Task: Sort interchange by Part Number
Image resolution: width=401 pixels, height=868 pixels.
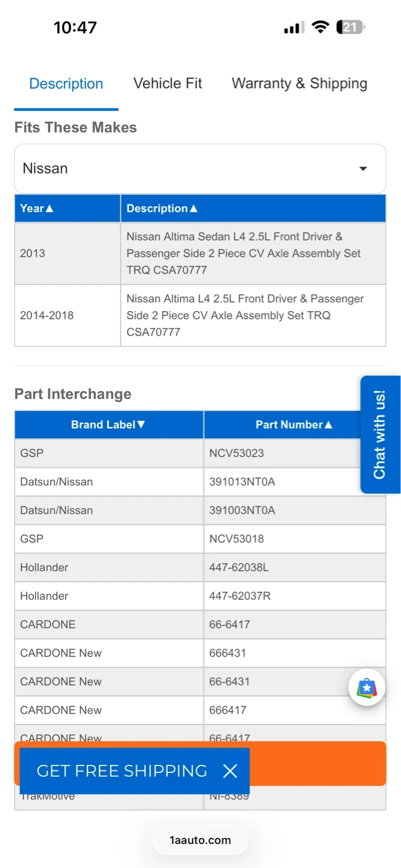Action: [x=294, y=425]
